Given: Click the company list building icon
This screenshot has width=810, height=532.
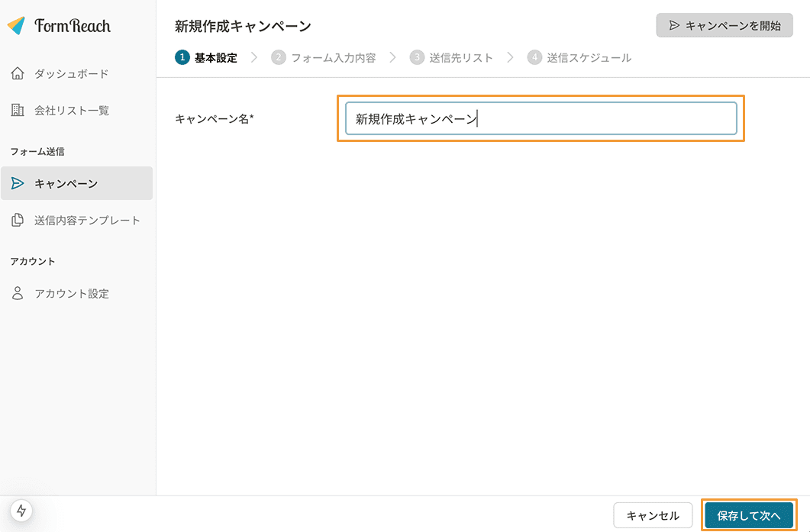Looking at the screenshot, I should point(18,110).
